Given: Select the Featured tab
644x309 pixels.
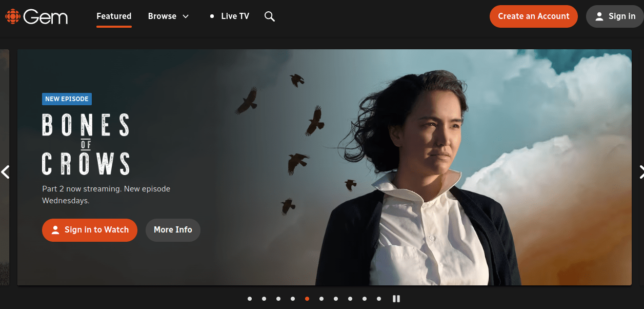Looking at the screenshot, I should [x=114, y=16].
